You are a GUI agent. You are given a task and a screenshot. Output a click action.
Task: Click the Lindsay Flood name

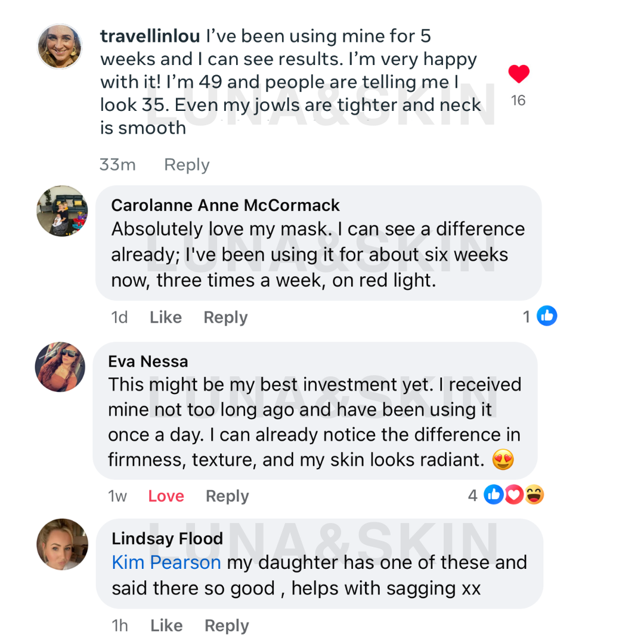[x=167, y=538]
